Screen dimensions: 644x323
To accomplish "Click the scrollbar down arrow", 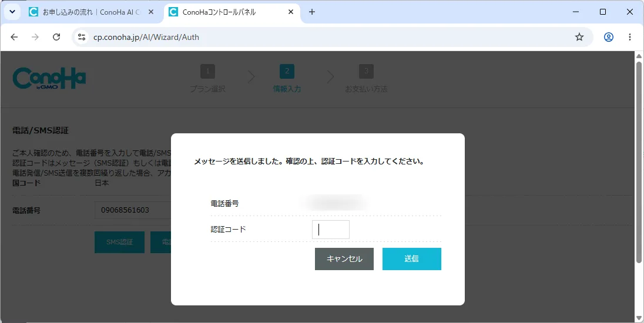I will [x=639, y=318].
